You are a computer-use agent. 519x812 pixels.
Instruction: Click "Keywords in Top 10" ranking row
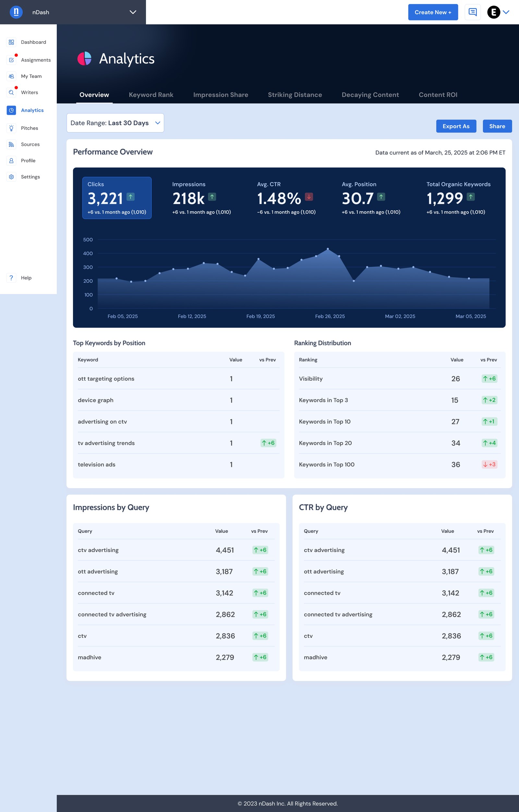(400, 422)
